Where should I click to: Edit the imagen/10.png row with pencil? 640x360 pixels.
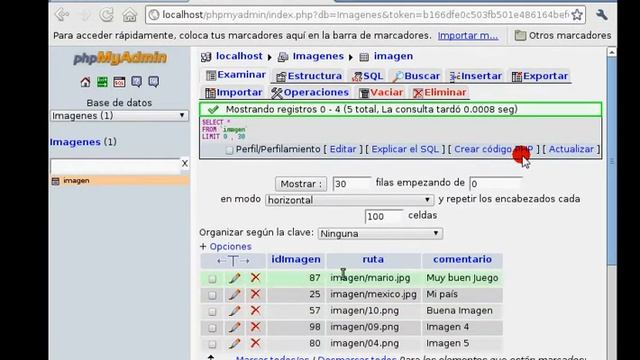pos(234,311)
